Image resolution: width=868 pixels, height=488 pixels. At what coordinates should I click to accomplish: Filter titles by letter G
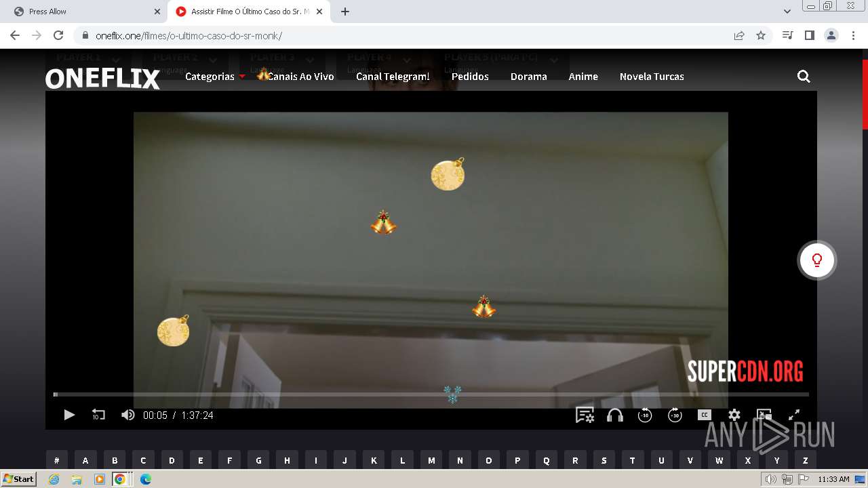pyautogui.click(x=258, y=460)
